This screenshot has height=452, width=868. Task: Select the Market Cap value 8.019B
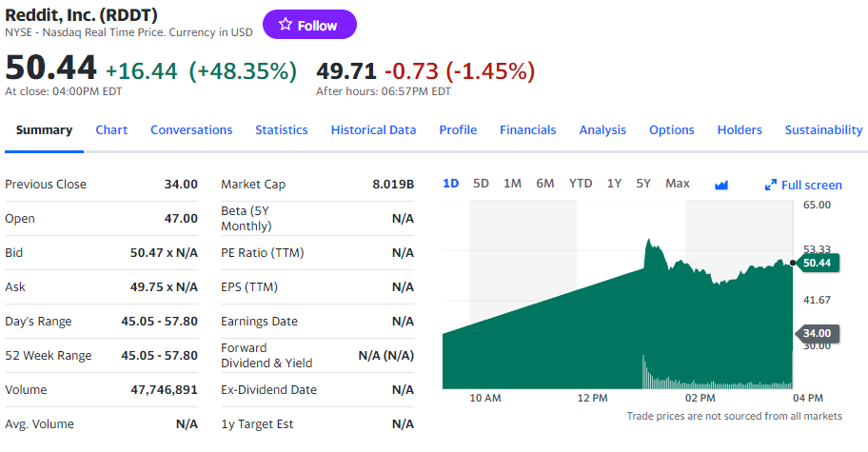point(393,185)
